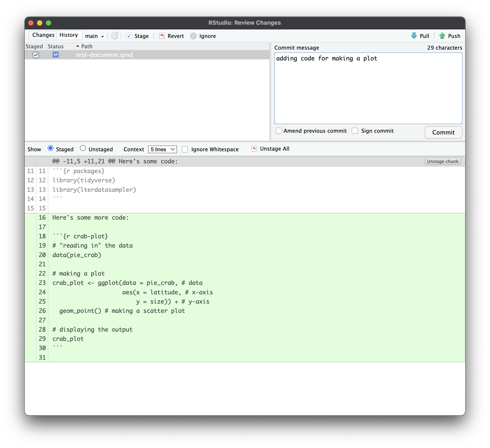The width and height of the screenshot is (490, 448).
Task: Toggle Ignore Whitespace checkbox
Action: click(185, 149)
